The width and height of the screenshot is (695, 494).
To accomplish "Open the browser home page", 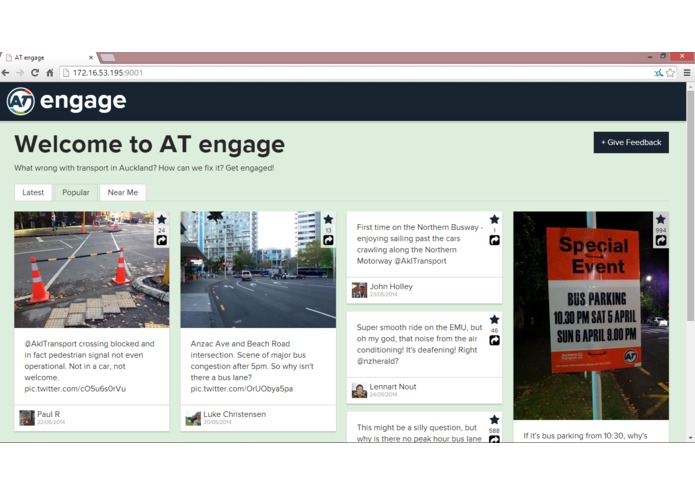I will (x=50, y=73).
